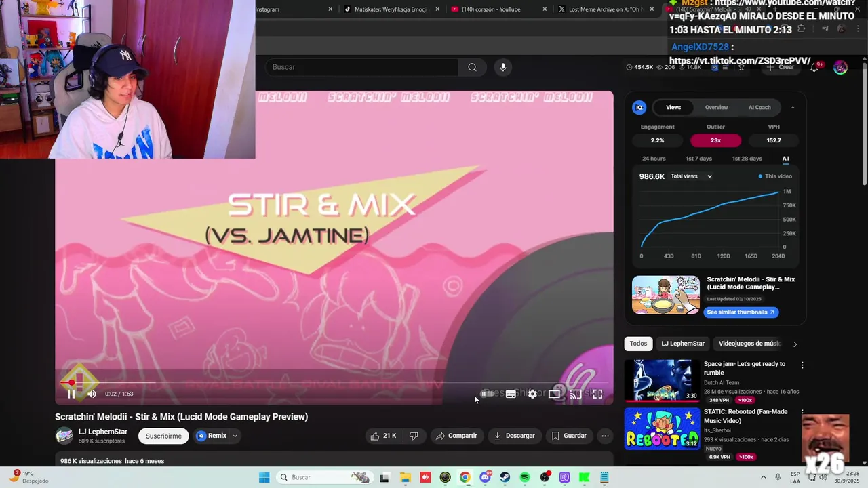
Task: Open Steam from the taskbar
Action: 505,477
